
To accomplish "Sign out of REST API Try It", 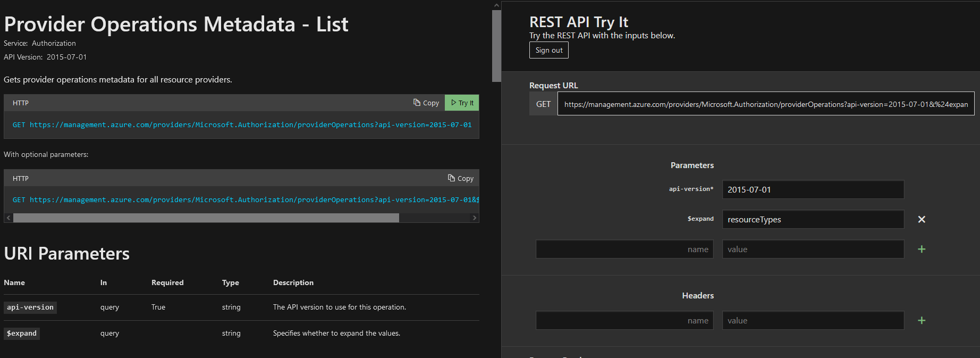I will [549, 50].
